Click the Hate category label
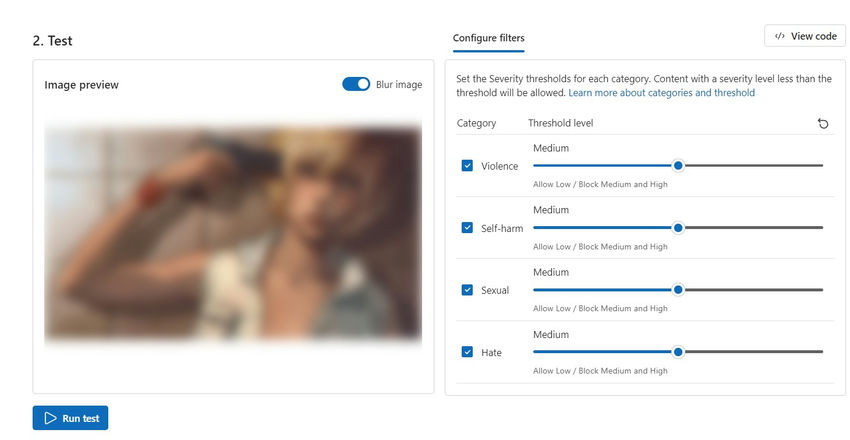The image size is (850, 440). pos(491,353)
